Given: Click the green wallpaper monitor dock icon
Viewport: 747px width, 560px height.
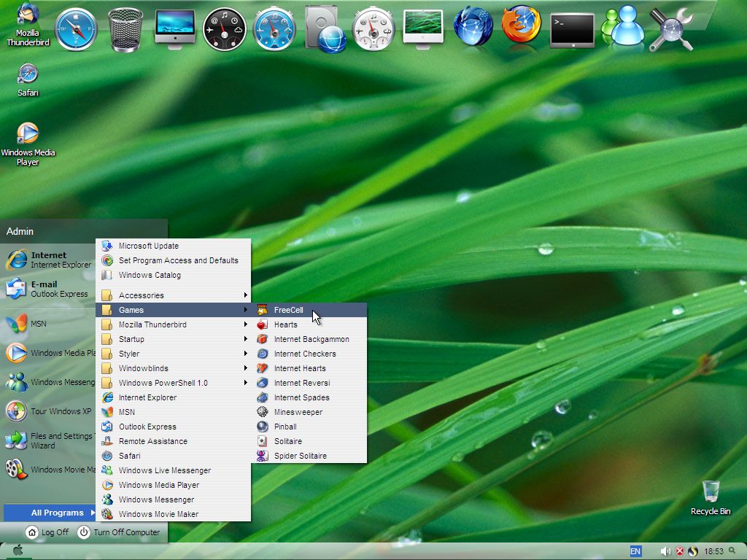Looking at the screenshot, I should (424, 29).
